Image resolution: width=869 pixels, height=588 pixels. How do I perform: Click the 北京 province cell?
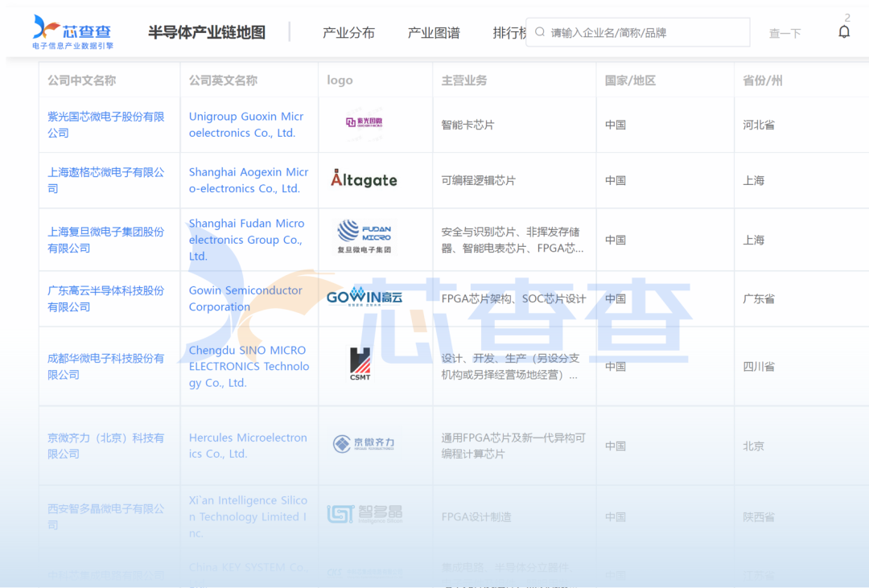753,446
